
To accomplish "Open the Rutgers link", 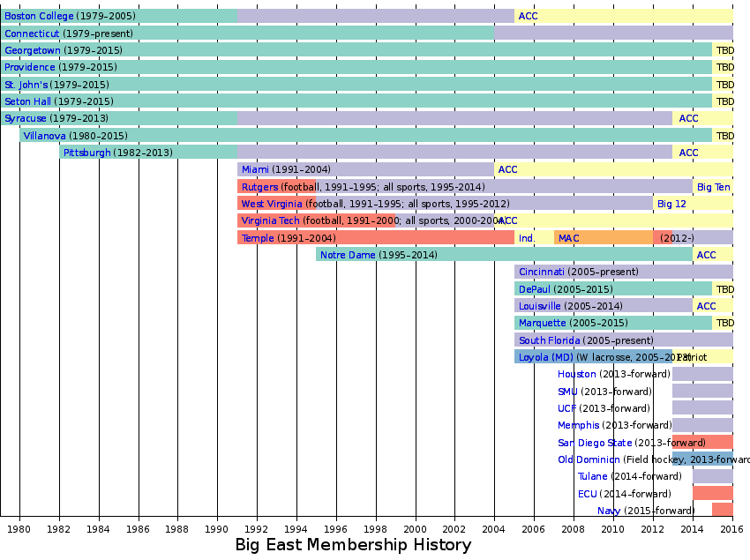I will (259, 187).
